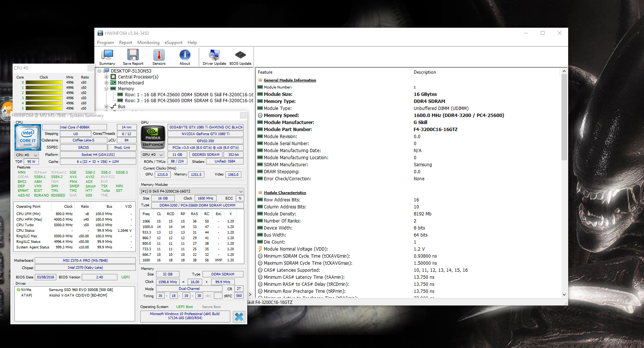644x348 pixels.
Task: Click the HWiNFO64 title bar app icon
Action: coord(100,33)
